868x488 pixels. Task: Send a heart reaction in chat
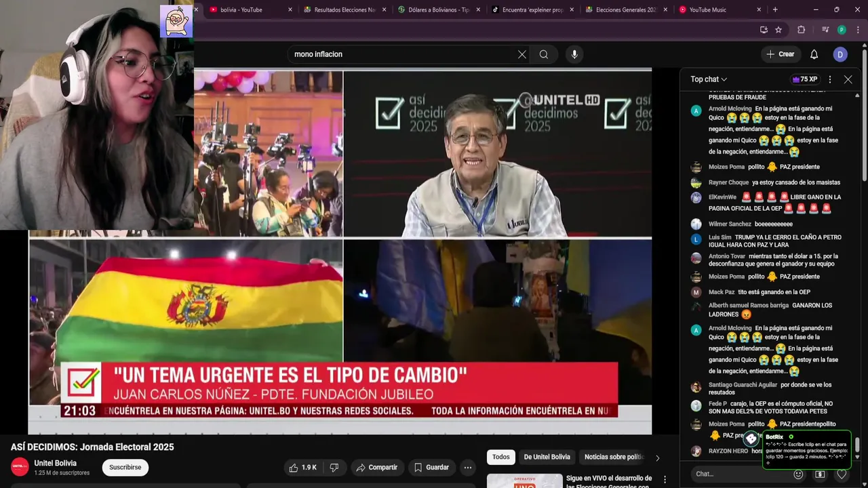[842, 474]
